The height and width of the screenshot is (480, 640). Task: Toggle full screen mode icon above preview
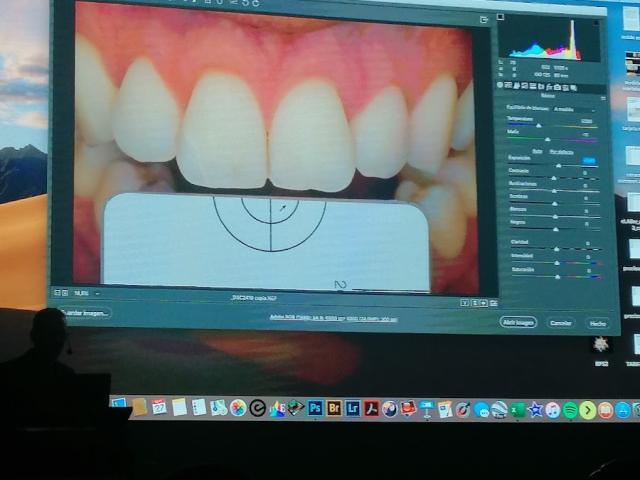pos(484,19)
